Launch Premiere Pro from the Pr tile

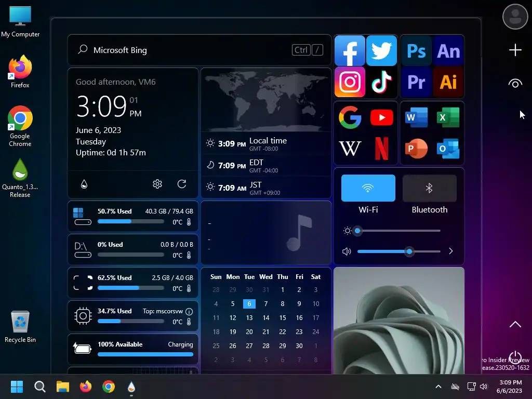click(x=416, y=82)
